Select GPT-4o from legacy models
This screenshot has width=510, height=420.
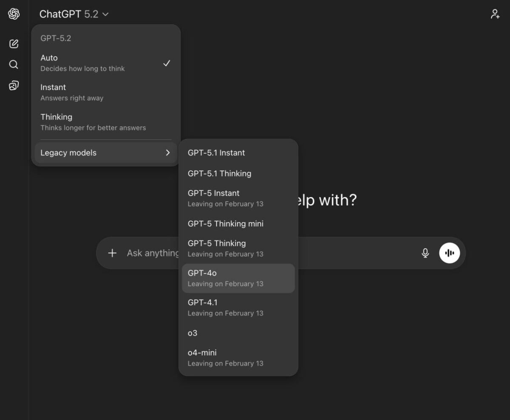238,278
